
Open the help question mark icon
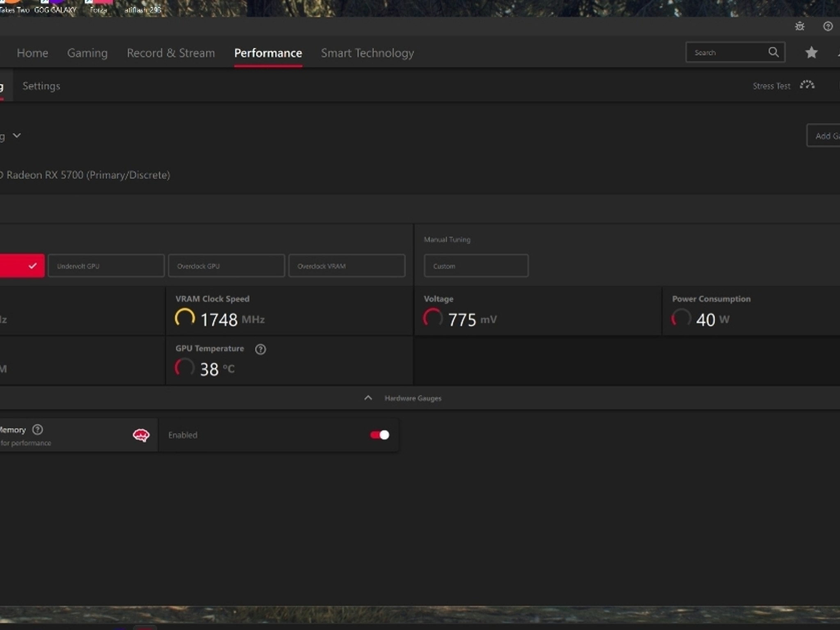click(828, 27)
